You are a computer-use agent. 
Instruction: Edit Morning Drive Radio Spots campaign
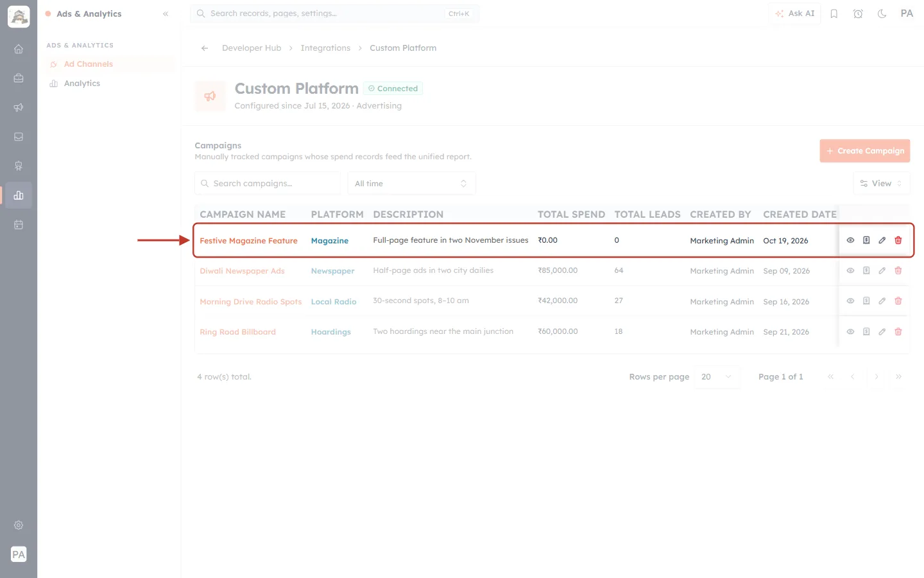point(882,301)
